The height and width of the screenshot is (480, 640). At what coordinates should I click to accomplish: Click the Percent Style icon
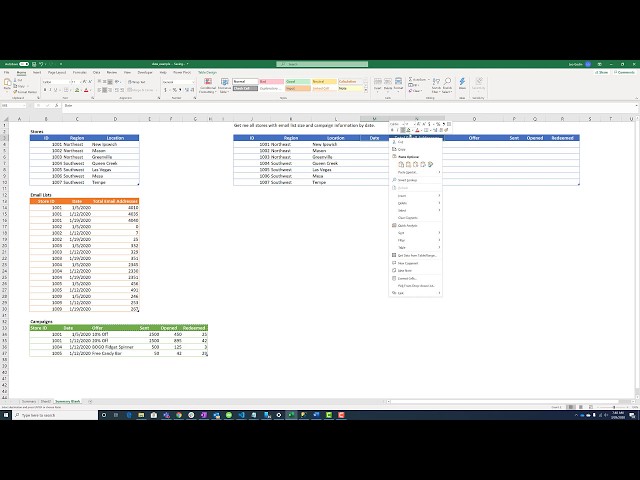tap(174, 90)
